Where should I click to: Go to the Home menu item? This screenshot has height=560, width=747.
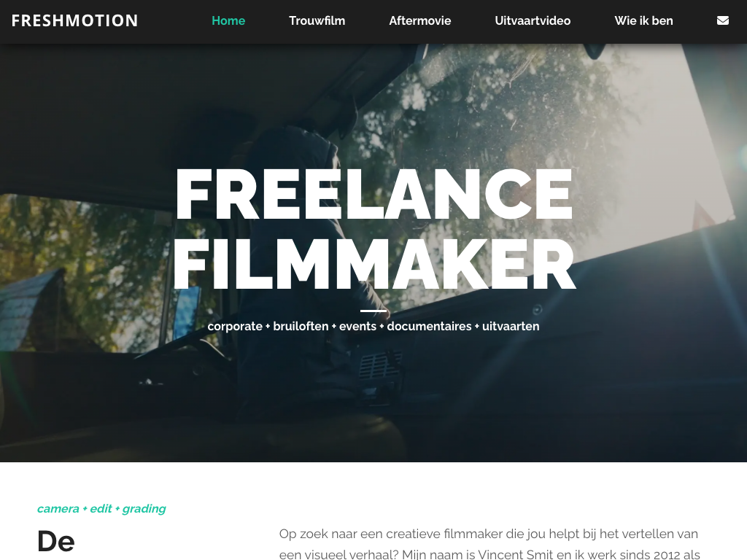click(228, 20)
